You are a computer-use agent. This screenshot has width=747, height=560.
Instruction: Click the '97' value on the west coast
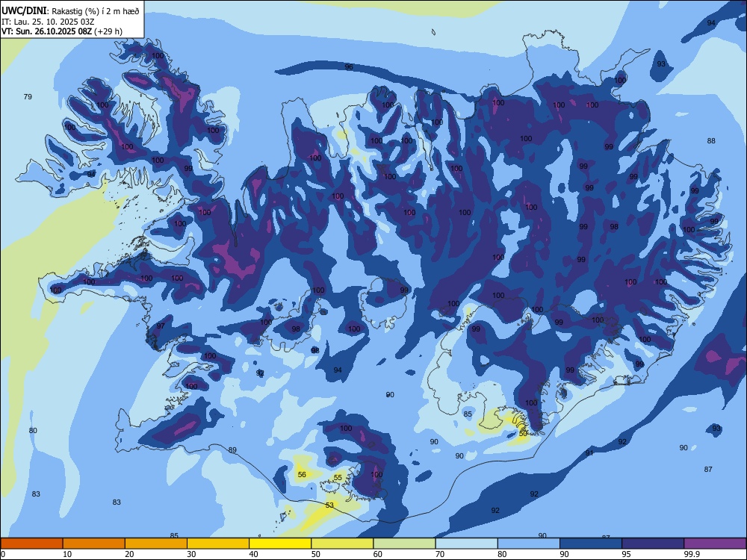(x=161, y=326)
